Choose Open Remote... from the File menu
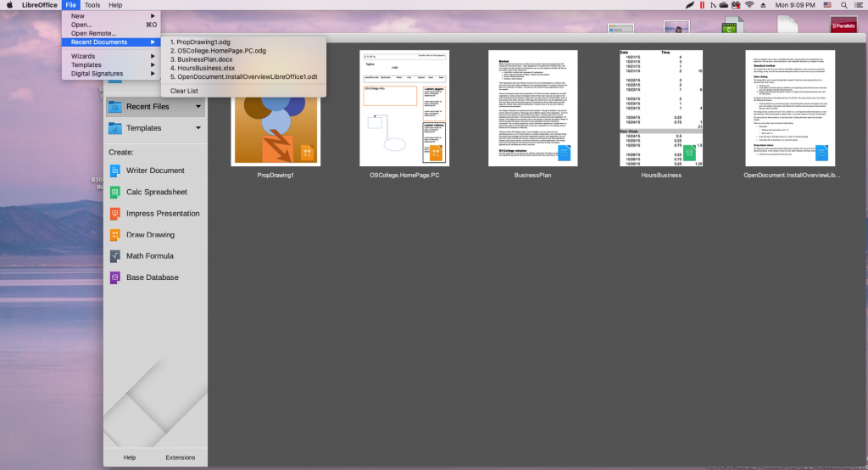868x470 pixels. tap(94, 33)
